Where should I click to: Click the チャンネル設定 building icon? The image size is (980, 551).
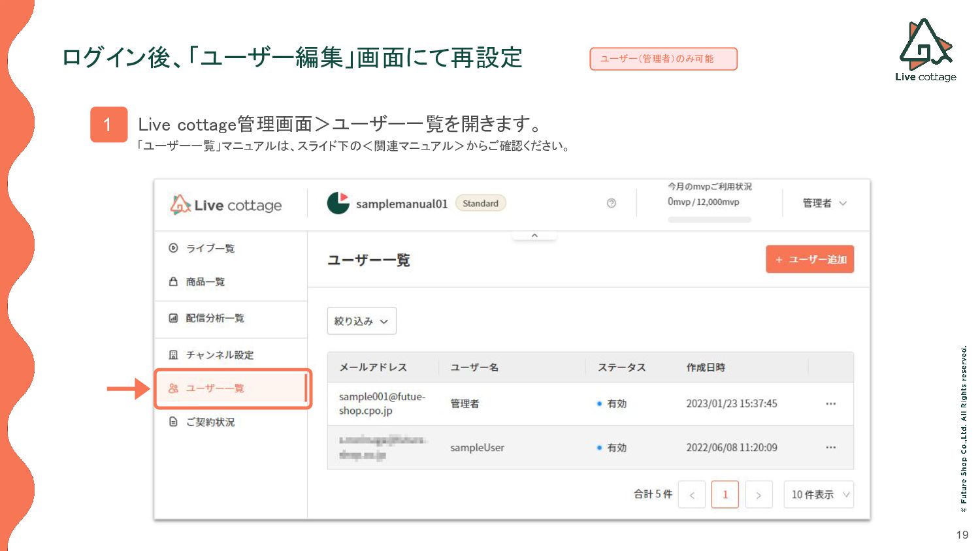coord(173,354)
